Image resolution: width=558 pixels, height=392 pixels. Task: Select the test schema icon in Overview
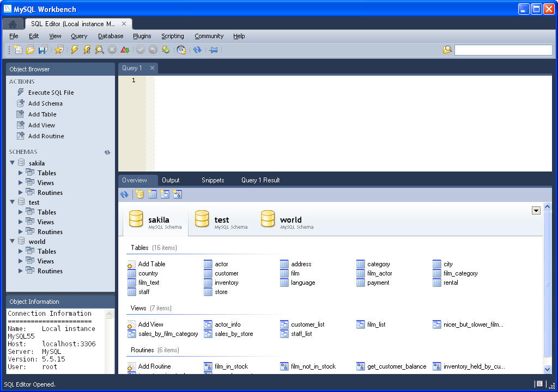coord(202,218)
